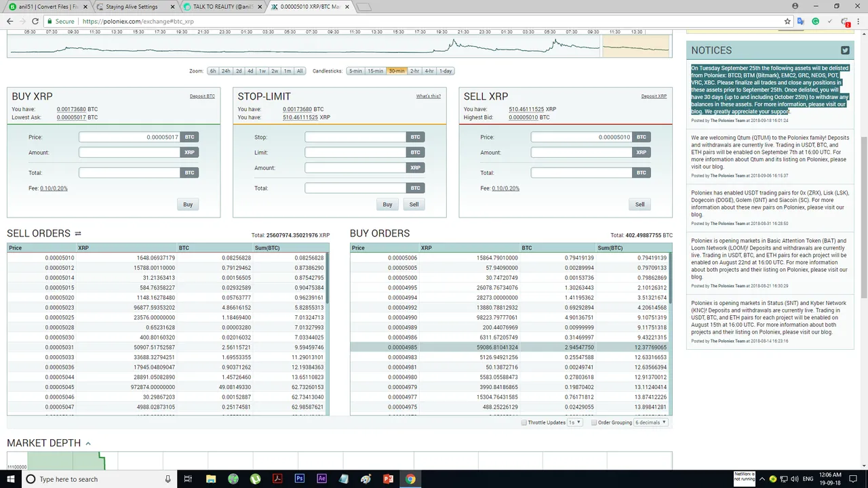The width and height of the screenshot is (868, 488).
Task: Open After Effects from the taskbar
Action: (321, 479)
